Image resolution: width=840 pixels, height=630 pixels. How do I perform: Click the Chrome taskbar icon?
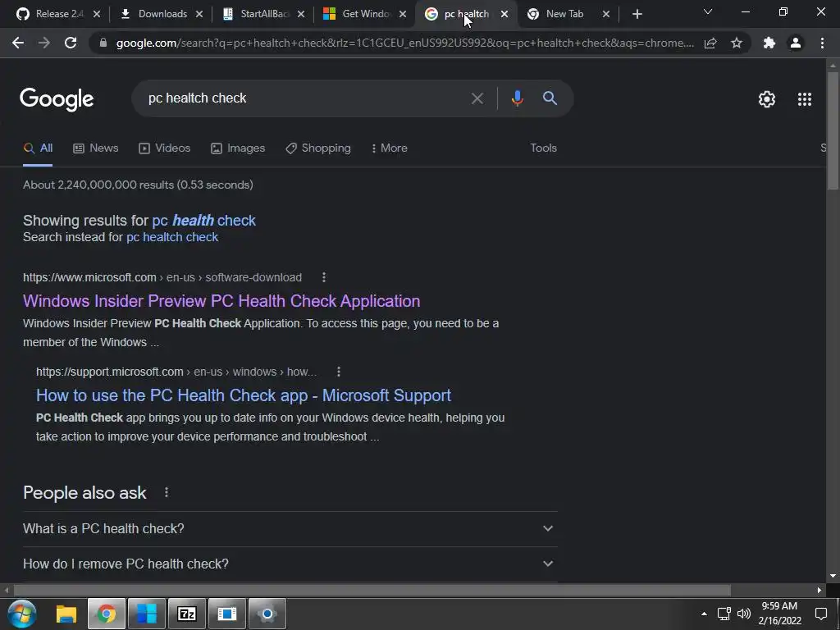pos(107,614)
